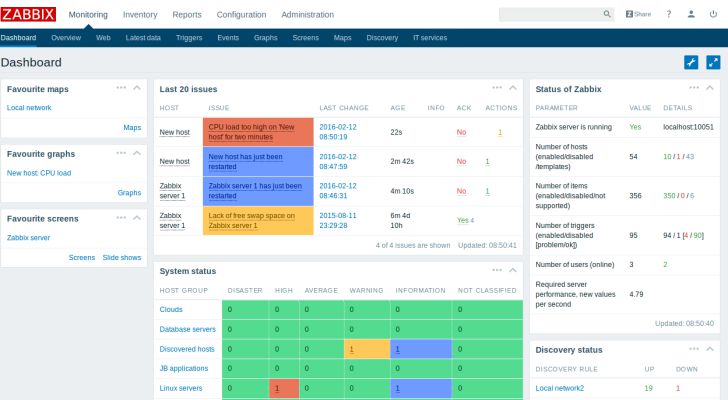The image size is (728, 400).
Task: Click the dashboard configure wrench button
Action: (691, 62)
